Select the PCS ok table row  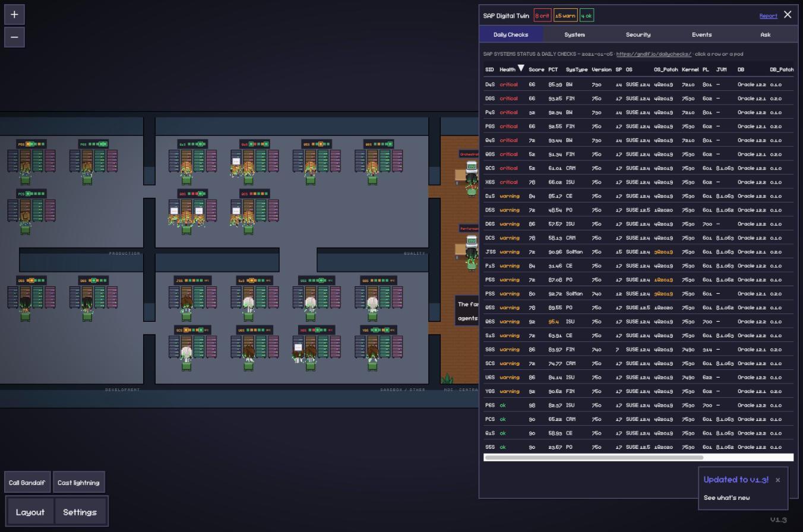tap(638, 419)
